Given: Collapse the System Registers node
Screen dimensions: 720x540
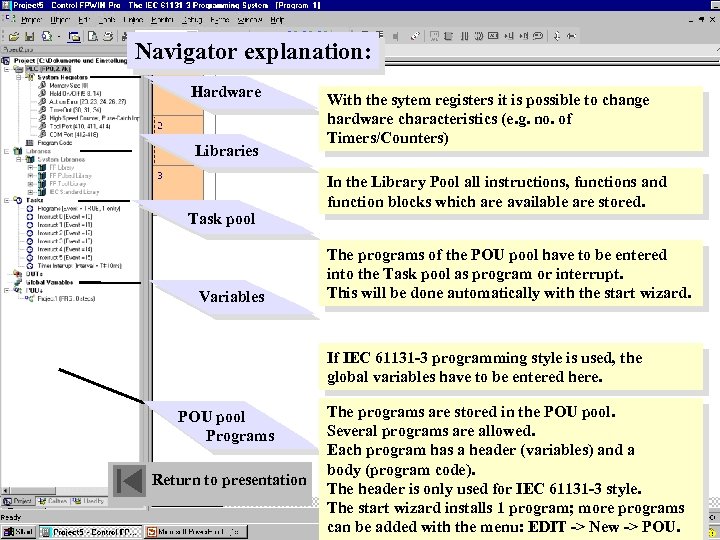Looking at the screenshot, I should (19, 77).
